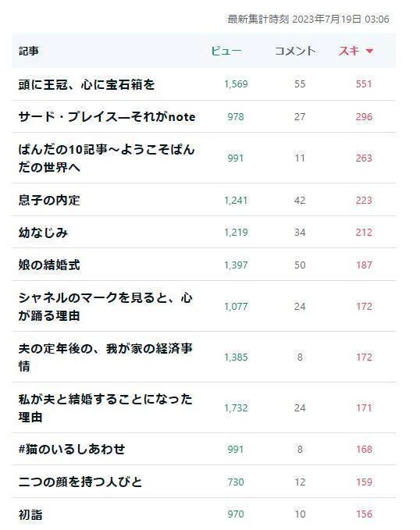Screen dimensions: 420x530
Task: Open article サード・プレイス―それがnote
Action: [107, 117]
